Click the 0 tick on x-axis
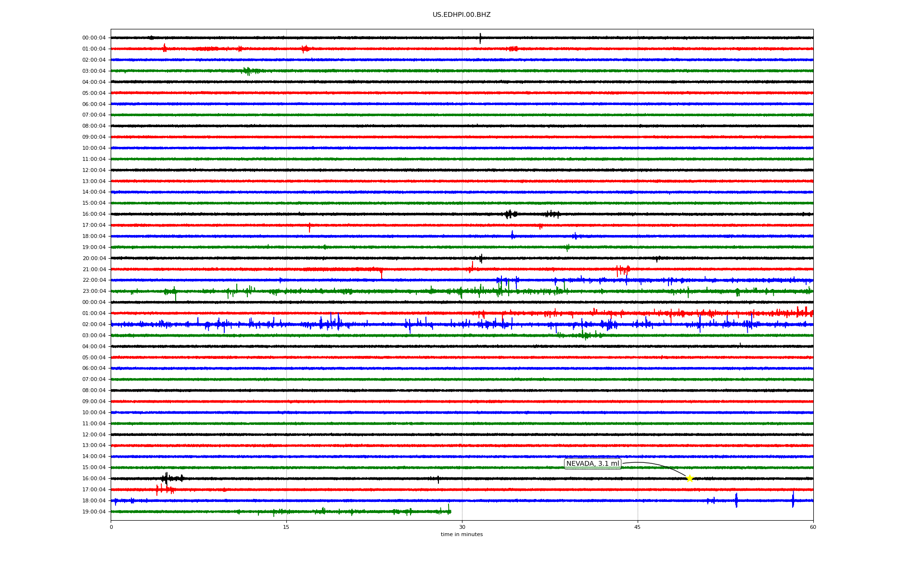Image resolution: width=924 pixels, height=578 pixels. pyautogui.click(x=111, y=527)
